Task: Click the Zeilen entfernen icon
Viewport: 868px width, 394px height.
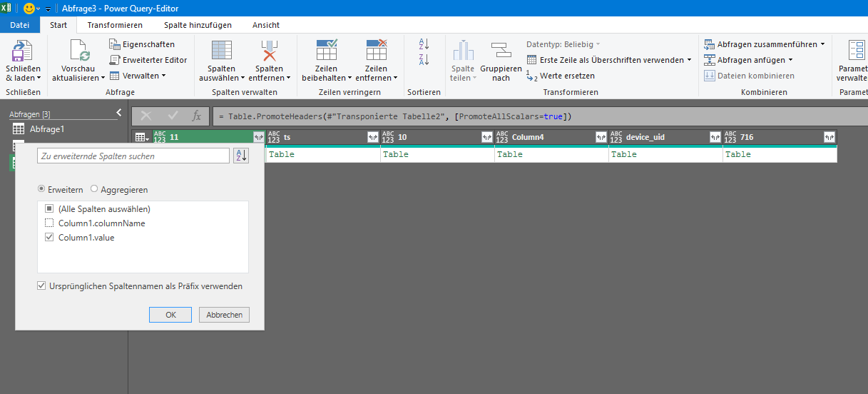Action: [x=376, y=51]
